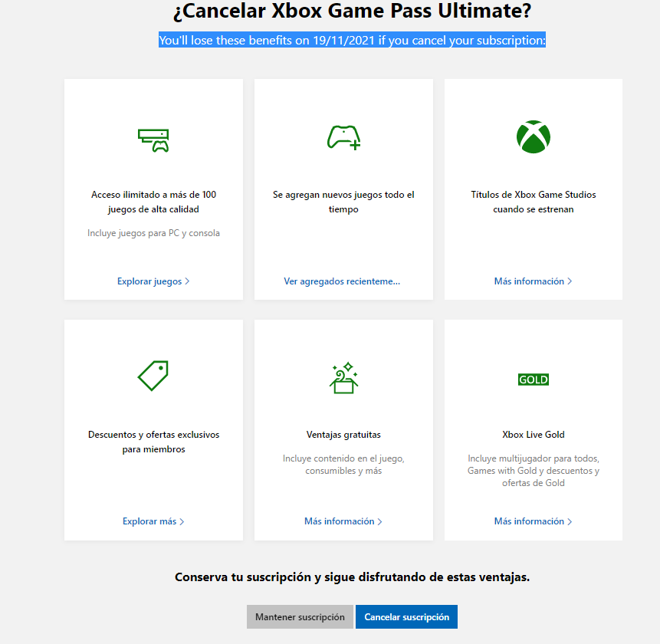This screenshot has width=660, height=644.
Task: Click the Cancelar suscripción button
Action: click(406, 616)
